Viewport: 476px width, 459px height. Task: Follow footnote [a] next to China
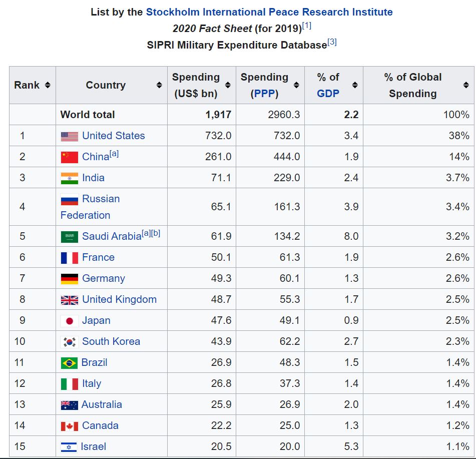coord(114,154)
